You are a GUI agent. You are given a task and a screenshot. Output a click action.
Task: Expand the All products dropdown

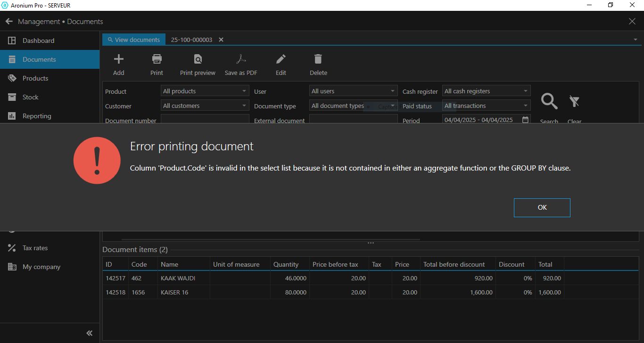pyautogui.click(x=205, y=91)
